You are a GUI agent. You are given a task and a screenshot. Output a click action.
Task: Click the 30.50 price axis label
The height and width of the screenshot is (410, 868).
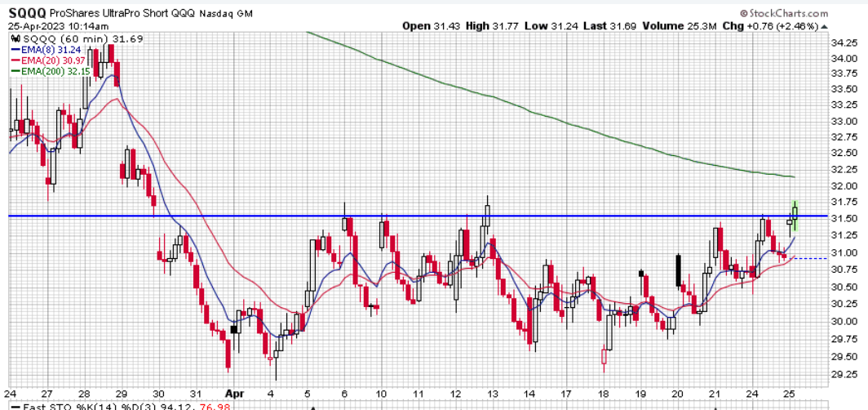point(843,287)
